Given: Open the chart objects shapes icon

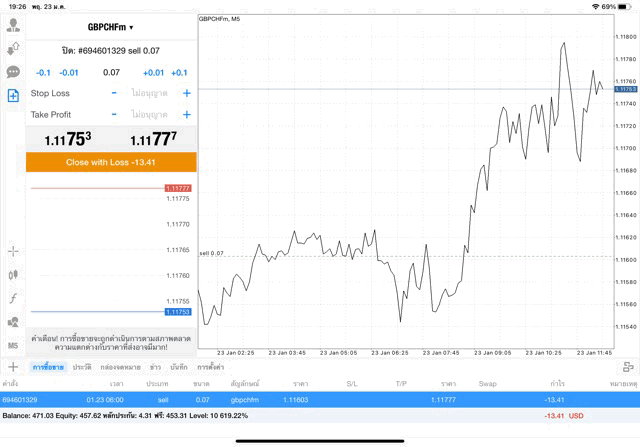Looking at the screenshot, I should coord(13,322).
